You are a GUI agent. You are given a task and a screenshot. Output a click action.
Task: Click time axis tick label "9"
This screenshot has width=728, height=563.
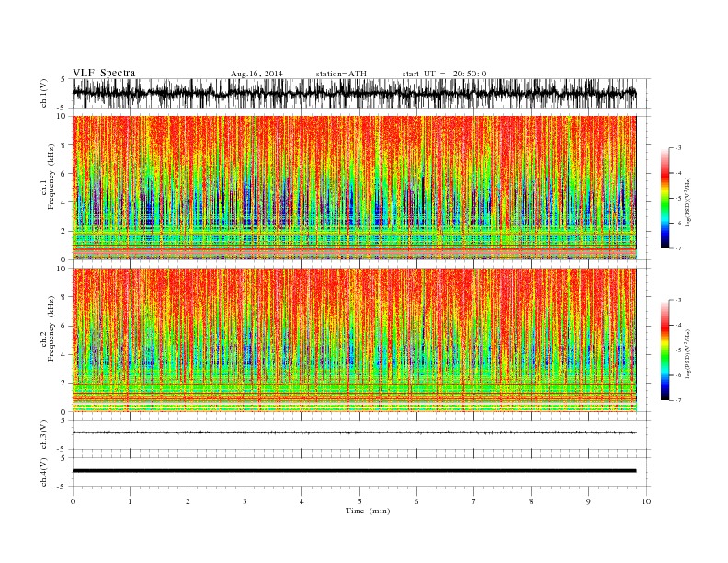click(x=588, y=501)
